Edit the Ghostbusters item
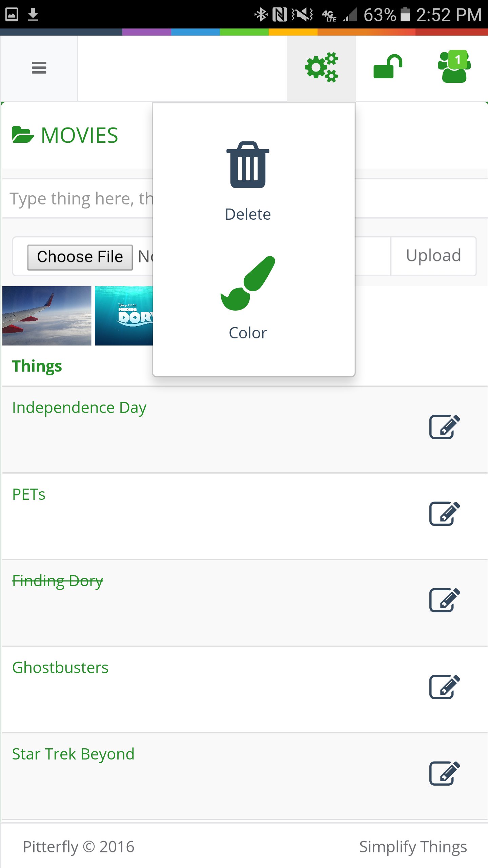 pyautogui.click(x=444, y=687)
